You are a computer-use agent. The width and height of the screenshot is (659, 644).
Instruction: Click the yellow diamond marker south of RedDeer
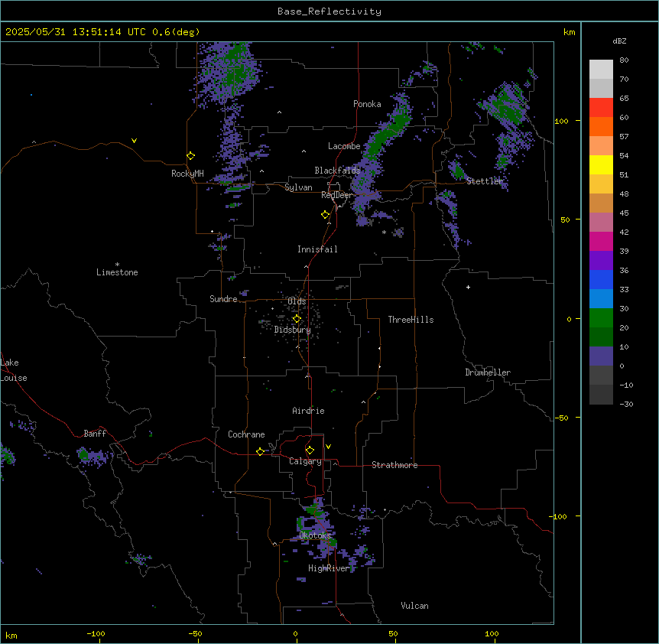[x=326, y=215]
